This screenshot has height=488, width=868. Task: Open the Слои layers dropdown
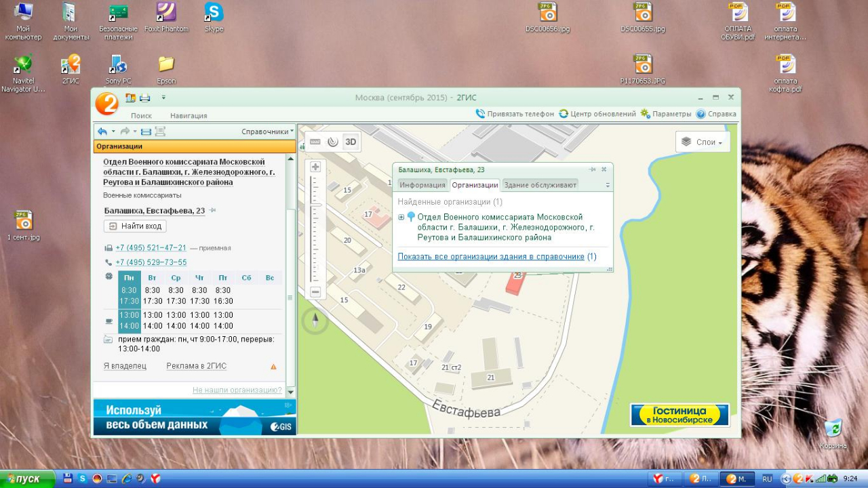coord(703,142)
